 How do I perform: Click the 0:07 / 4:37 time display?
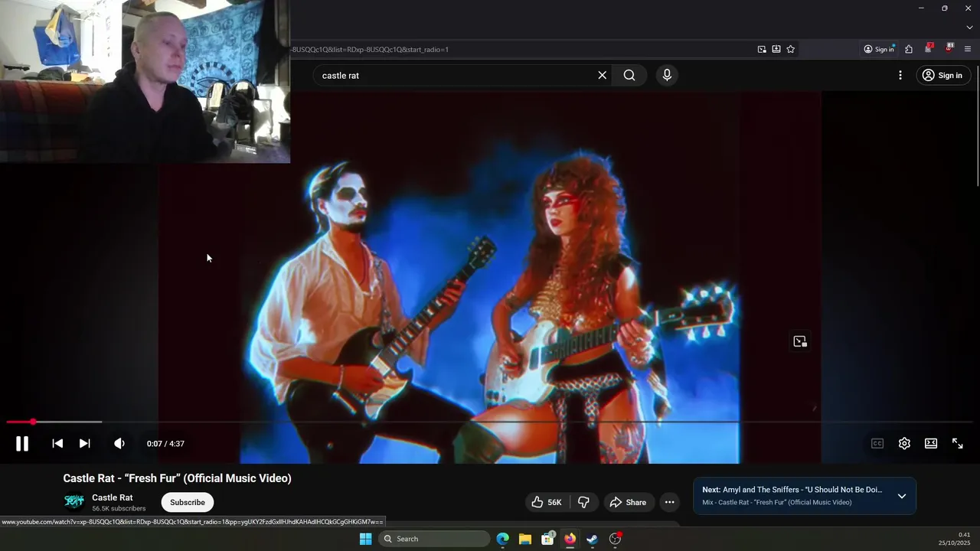165,444
